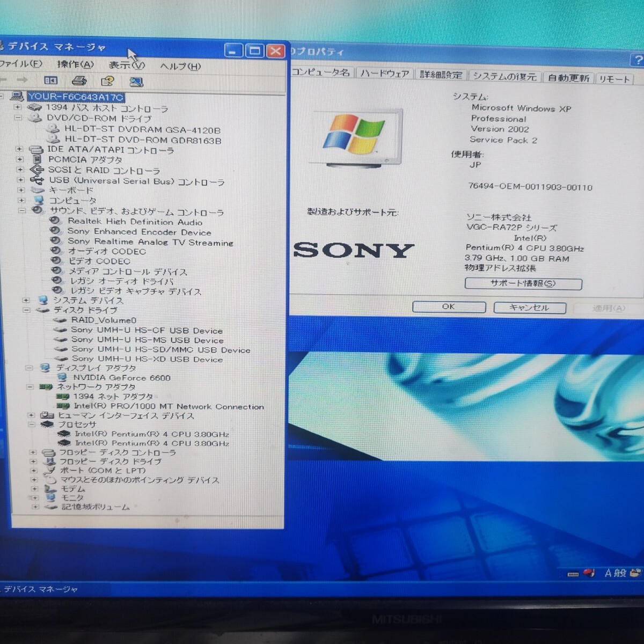Click the ネットワーク アダプタ category icon
Image resolution: width=644 pixels, height=644 pixels.
(x=46, y=386)
